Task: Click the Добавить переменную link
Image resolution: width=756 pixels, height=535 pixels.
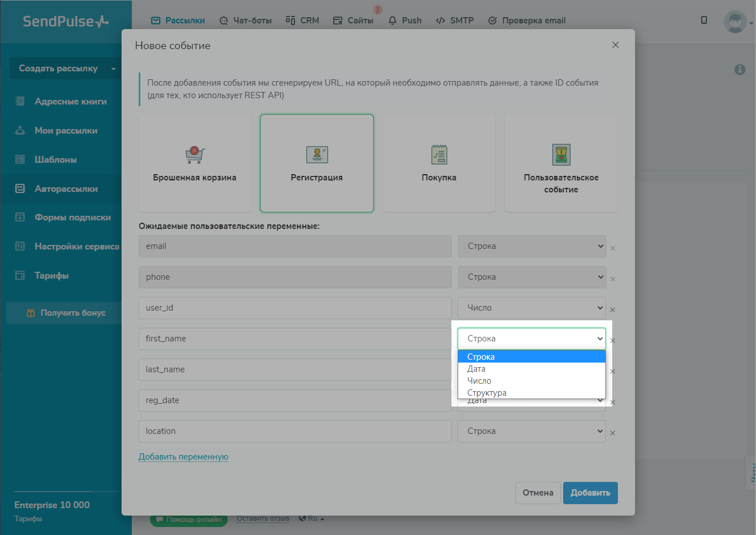Action: click(x=183, y=457)
